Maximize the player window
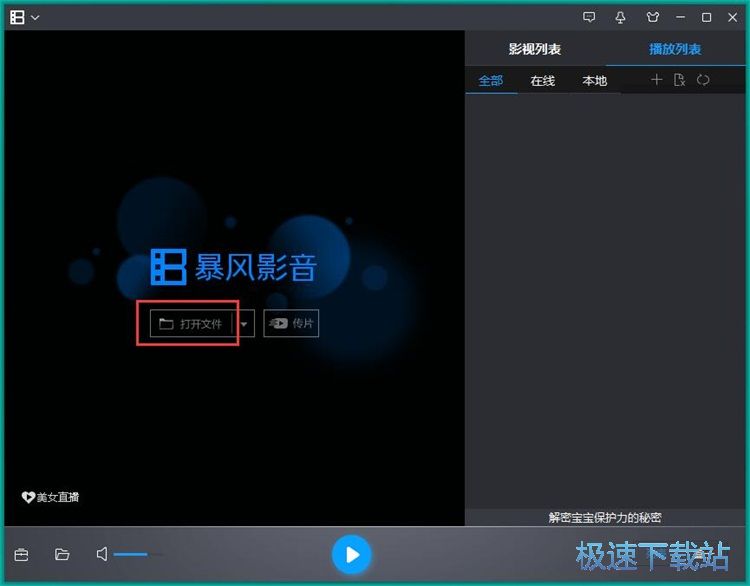Screen dimensions: 750x586 point(706,17)
